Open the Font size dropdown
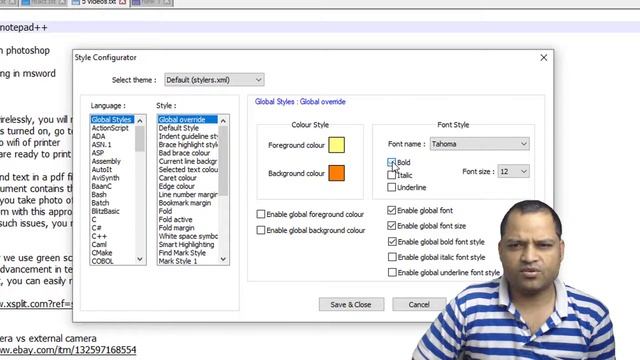Viewport: 640px width, 360px height. (x=513, y=171)
